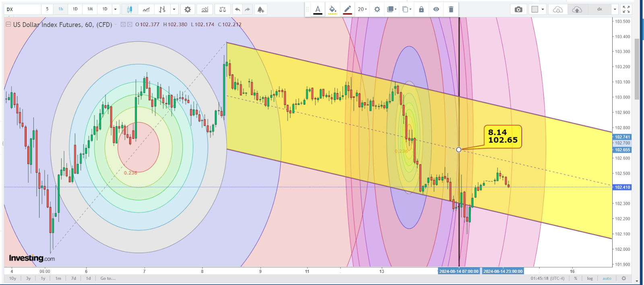Zoom to the 1d date range

pyautogui.click(x=88, y=278)
